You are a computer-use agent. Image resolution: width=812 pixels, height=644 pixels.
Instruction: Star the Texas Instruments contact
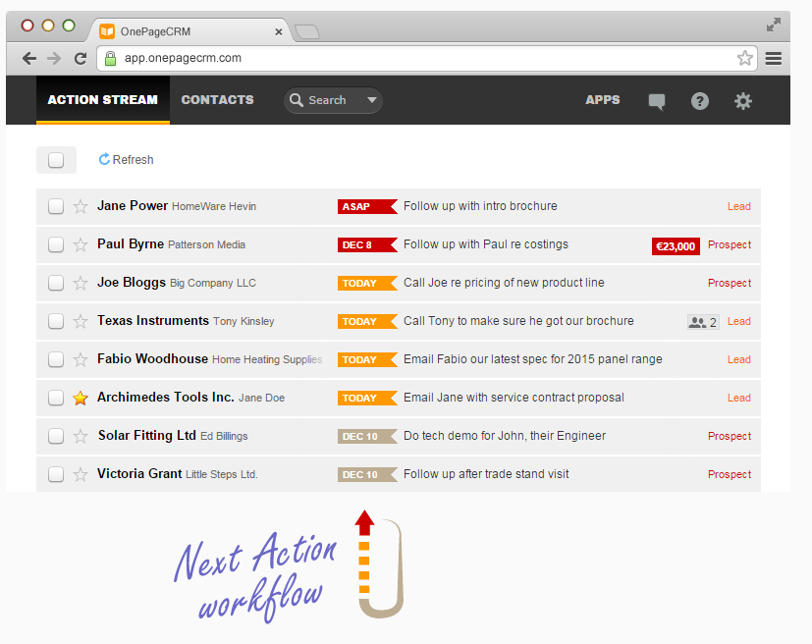pos(81,321)
